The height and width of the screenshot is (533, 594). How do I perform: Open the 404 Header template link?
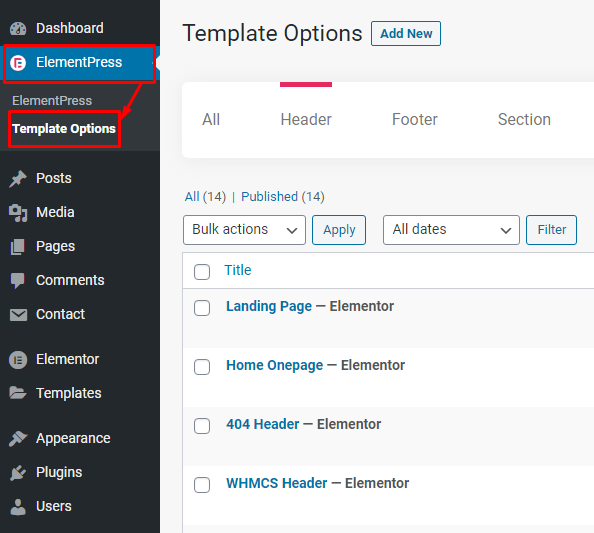click(x=263, y=424)
